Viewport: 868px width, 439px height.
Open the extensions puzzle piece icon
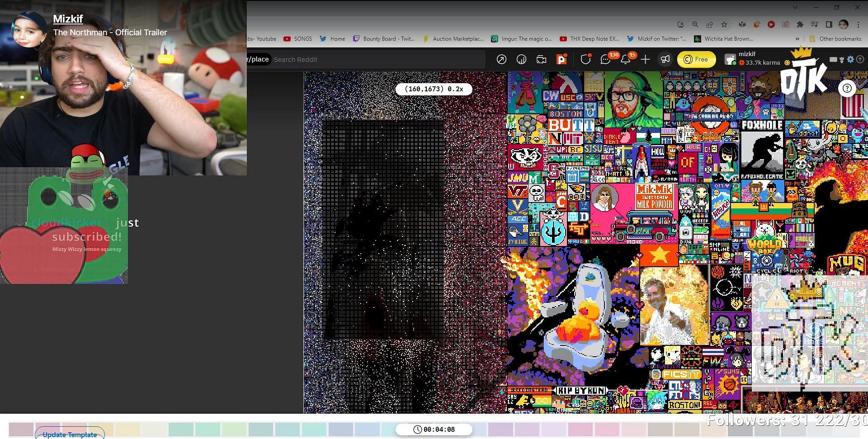pos(800,24)
